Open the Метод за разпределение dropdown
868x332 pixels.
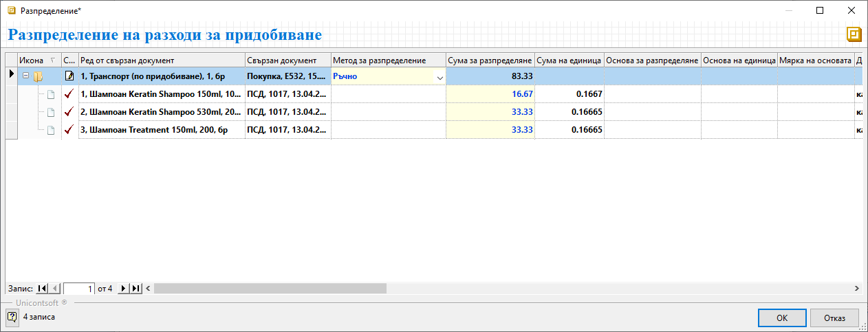pos(440,77)
